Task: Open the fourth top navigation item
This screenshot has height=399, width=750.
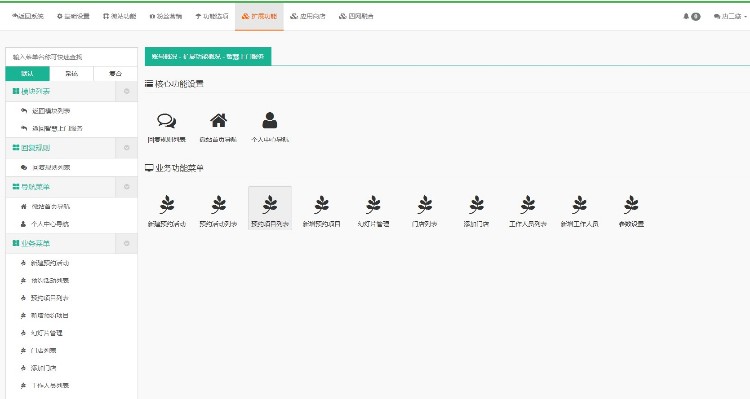Action: tap(165, 16)
